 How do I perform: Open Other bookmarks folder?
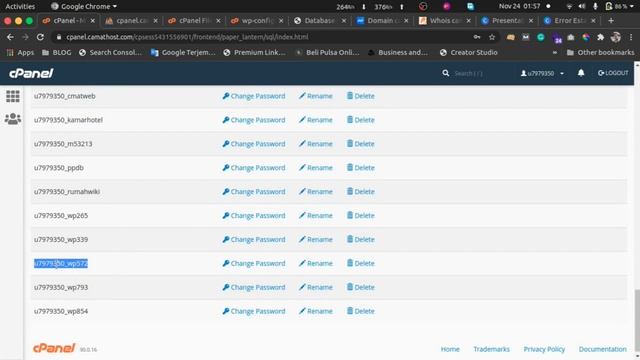(600, 52)
